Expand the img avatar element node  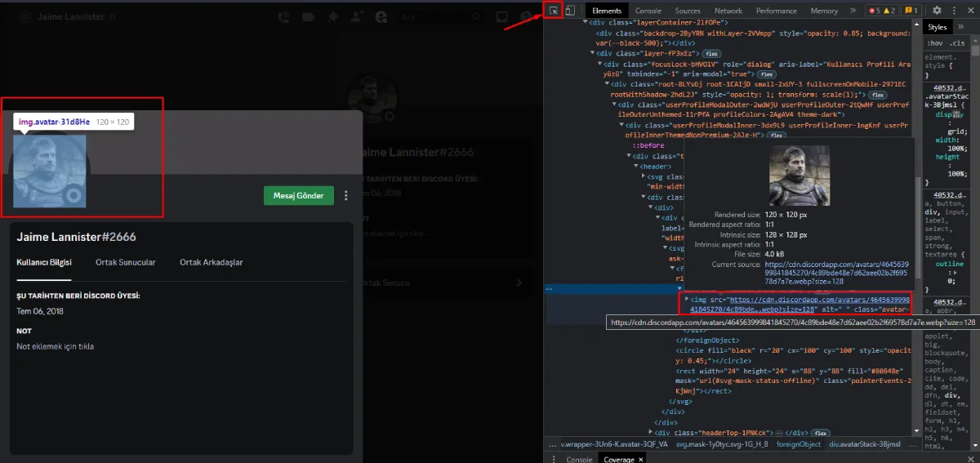pos(686,300)
